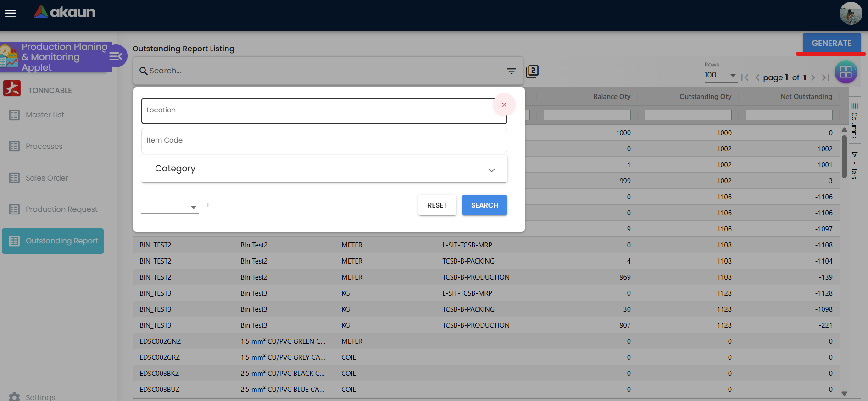Click the multi-page copy icon beside search
The width and height of the screenshot is (868, 401).
coord(532,71)
